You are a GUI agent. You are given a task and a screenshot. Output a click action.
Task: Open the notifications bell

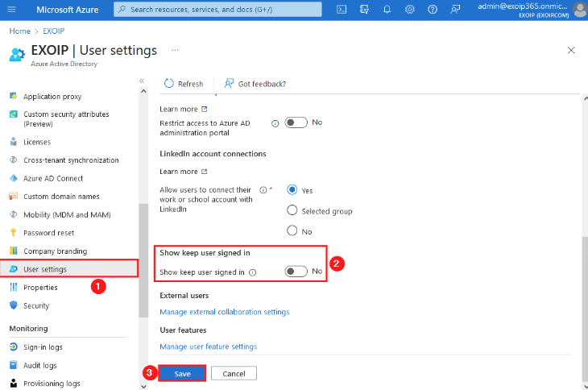pyautogui.click(x=387, y=10)
